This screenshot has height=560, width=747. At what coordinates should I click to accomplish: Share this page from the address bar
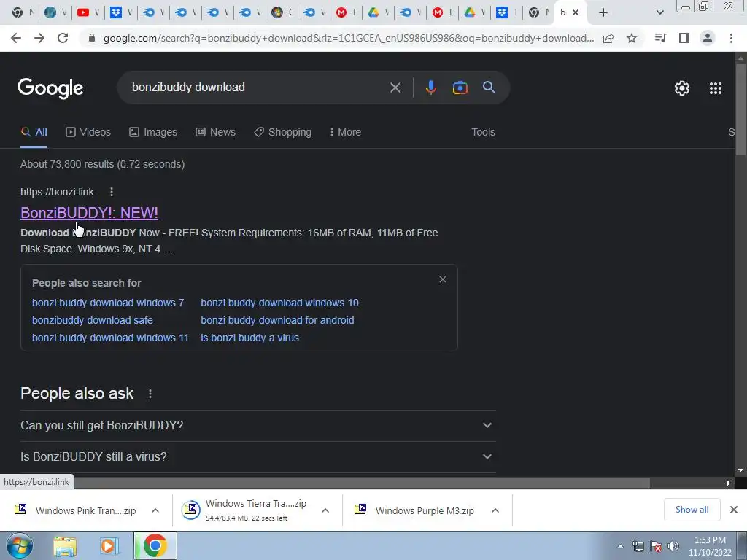tap(608, 38)
